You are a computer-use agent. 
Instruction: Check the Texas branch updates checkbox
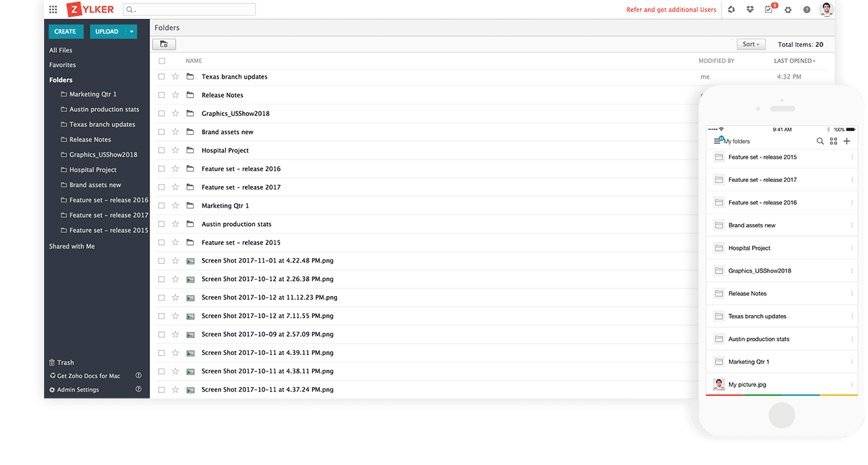click(x=161, y=77)
